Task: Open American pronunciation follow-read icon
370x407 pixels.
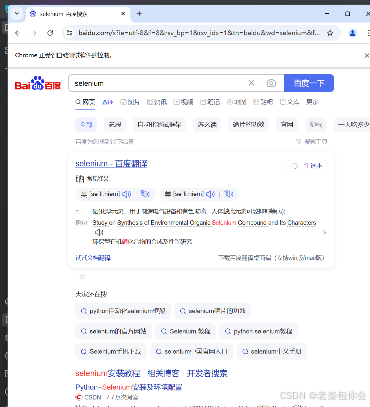Action: point(229,194)
